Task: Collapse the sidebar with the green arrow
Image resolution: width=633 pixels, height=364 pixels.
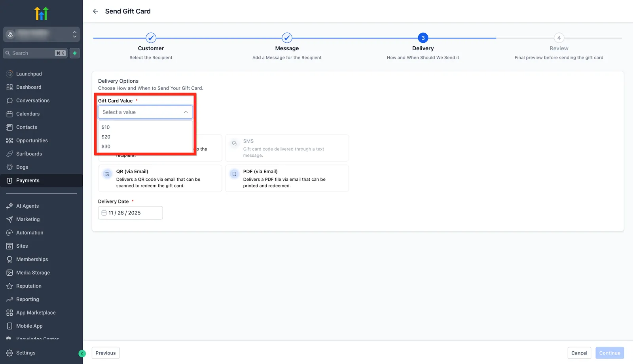Action: 82,354
